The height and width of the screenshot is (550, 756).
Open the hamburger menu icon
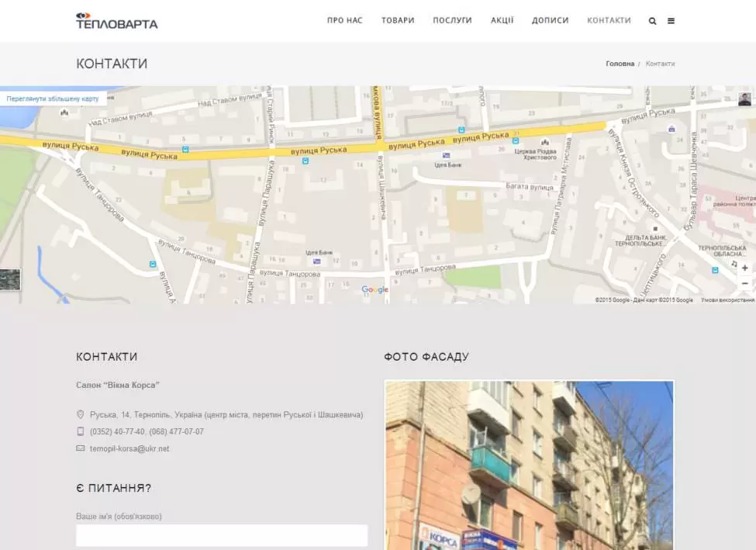(671, 21)
